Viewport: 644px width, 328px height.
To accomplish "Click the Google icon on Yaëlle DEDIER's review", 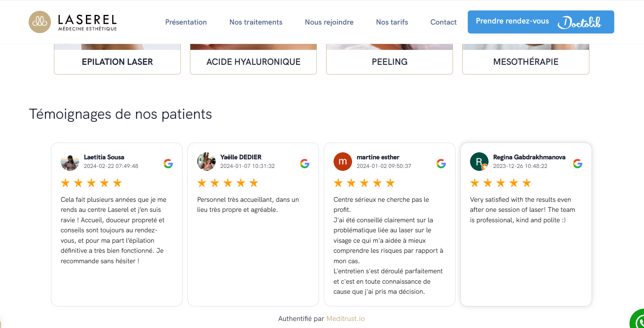I will [x=305, y=163].
